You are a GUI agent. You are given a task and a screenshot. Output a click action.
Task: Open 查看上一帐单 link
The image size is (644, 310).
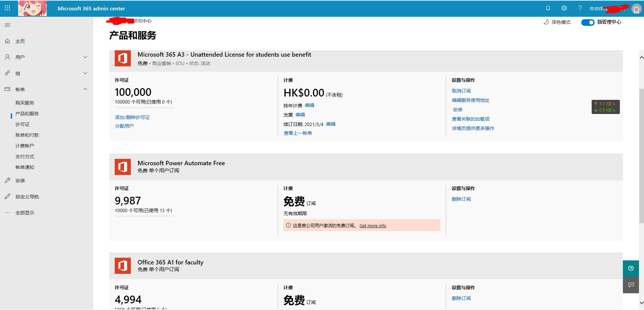(x=298, y=133)
